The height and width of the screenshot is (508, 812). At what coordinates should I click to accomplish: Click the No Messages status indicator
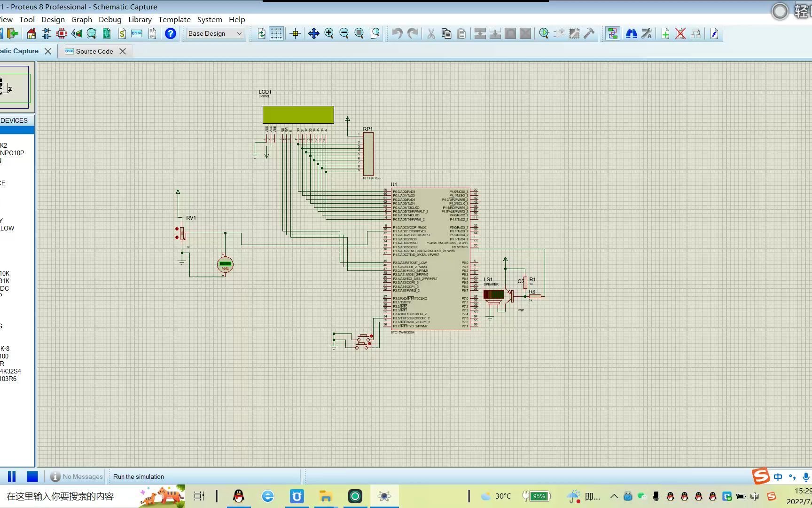pos(77,476)
